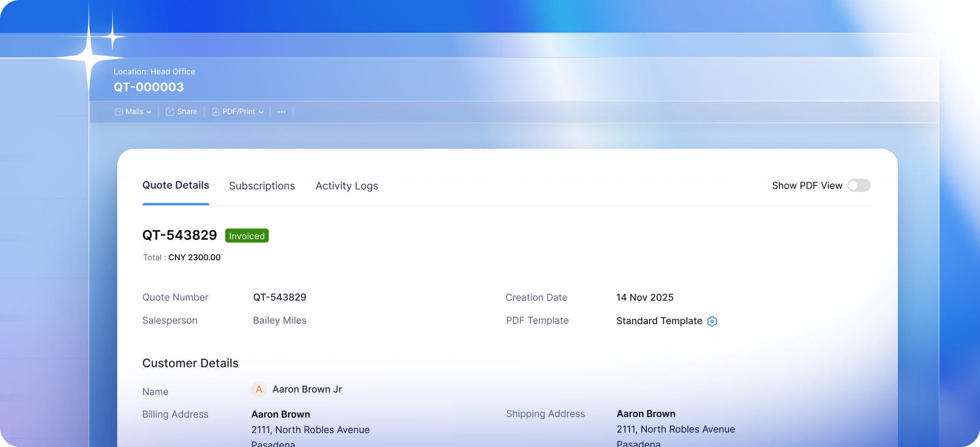Click the Shipping Address label

coord(546,414)
